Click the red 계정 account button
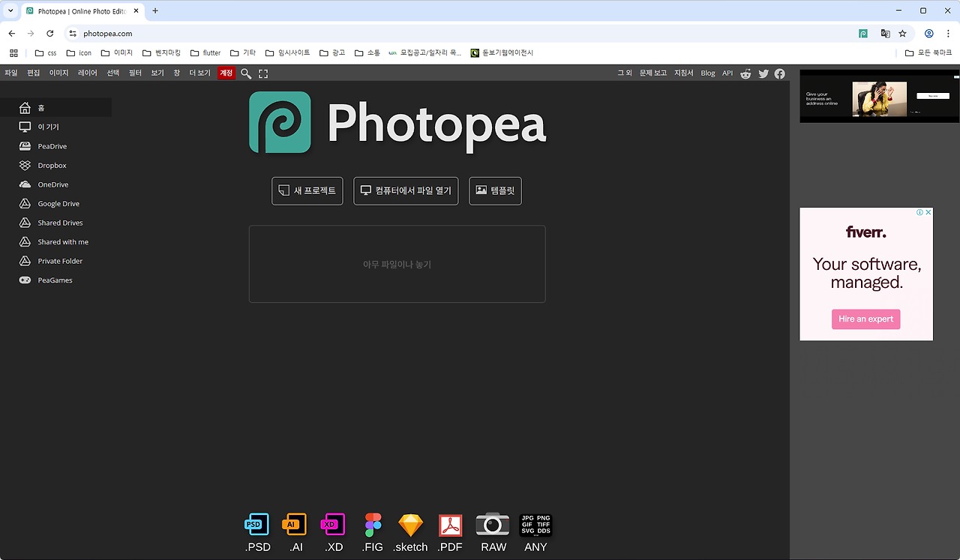Screen dimensions: 960x560 click(226, 73)
